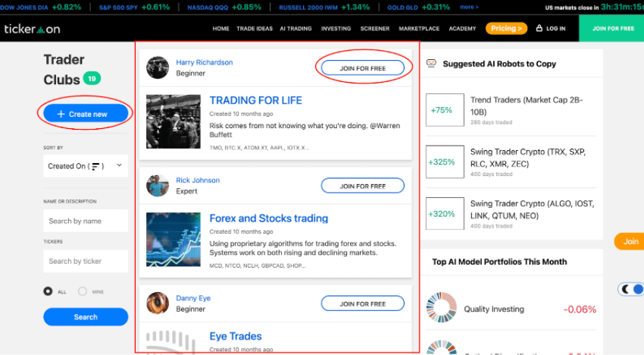644x355 pixels.
Task: Open the TRADING FOR LIFE club
Action: (x=255, y=100)
